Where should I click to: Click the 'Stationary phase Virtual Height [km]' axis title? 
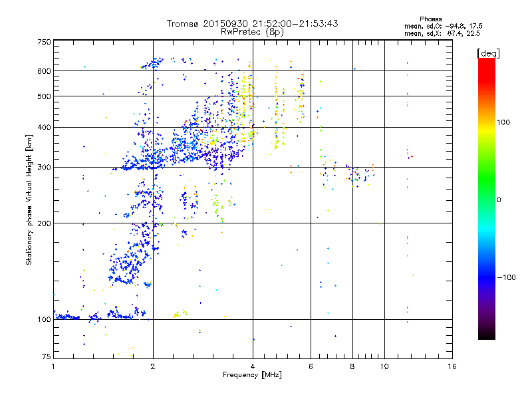coord(29,199)
